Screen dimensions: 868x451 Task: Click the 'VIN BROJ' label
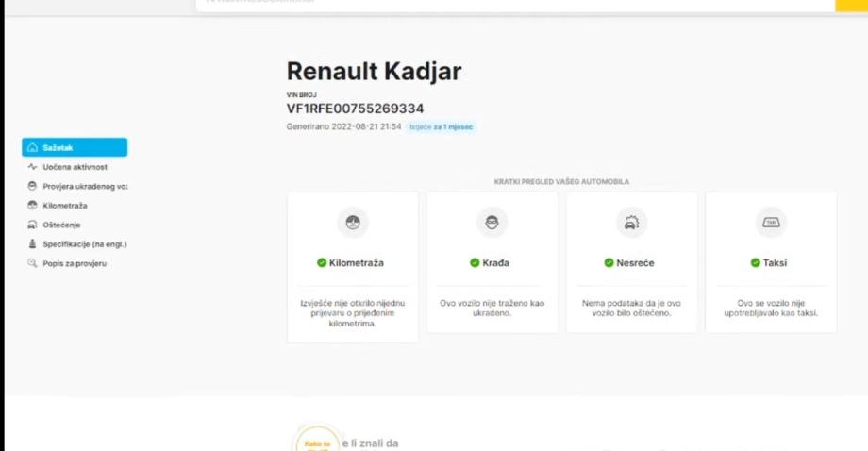301,95
